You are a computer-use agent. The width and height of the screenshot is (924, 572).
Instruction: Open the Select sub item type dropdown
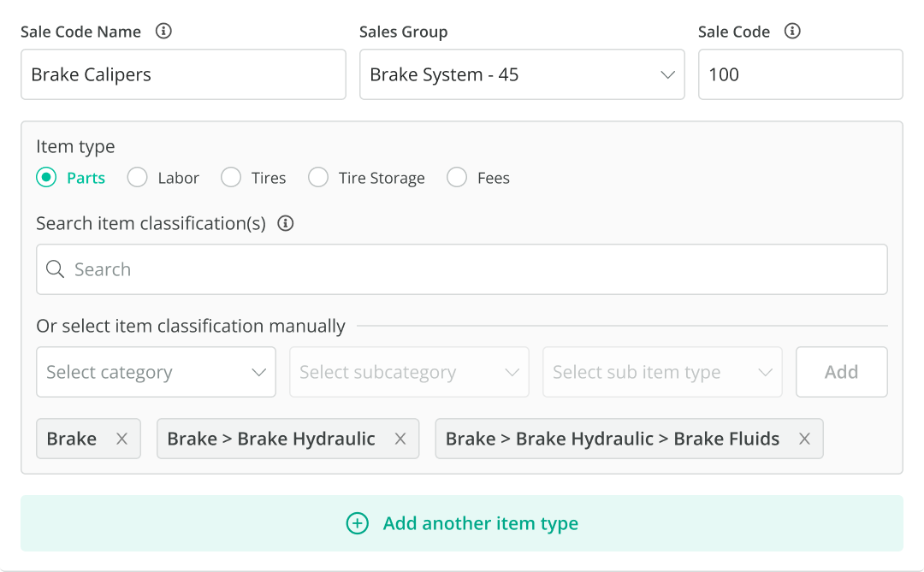pyautogui.click(x=662, y=372)
